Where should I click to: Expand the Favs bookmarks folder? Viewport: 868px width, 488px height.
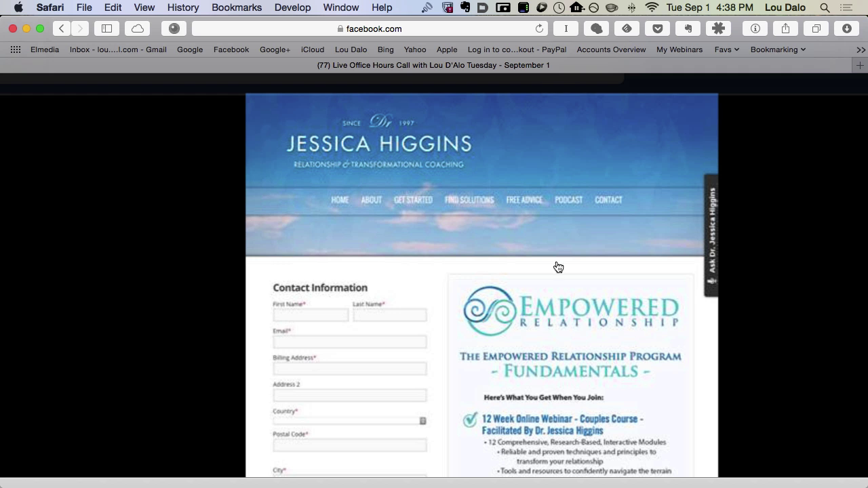726,49
